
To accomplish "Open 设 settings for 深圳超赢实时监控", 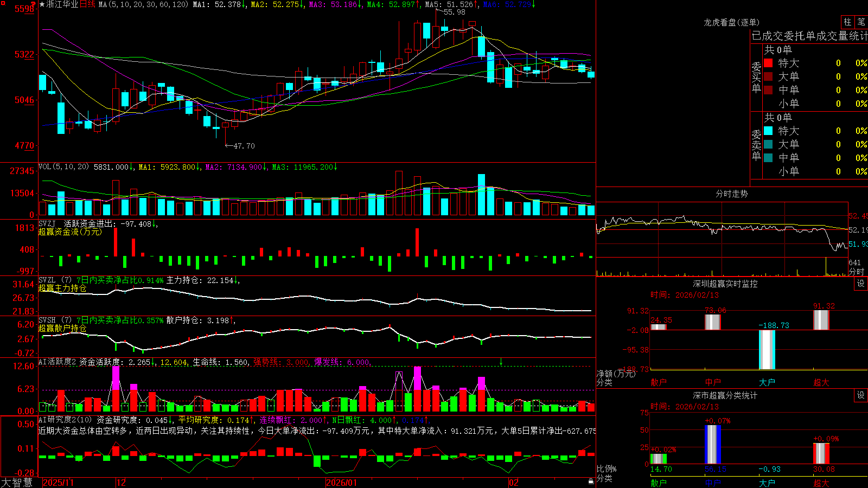I will point(861,284).
